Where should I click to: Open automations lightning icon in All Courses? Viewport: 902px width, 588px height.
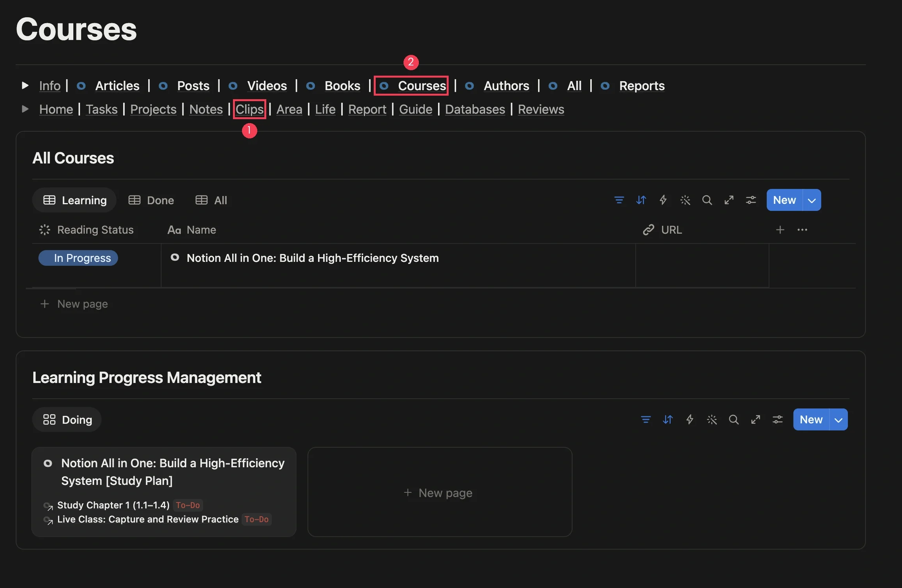coord(663,200)
